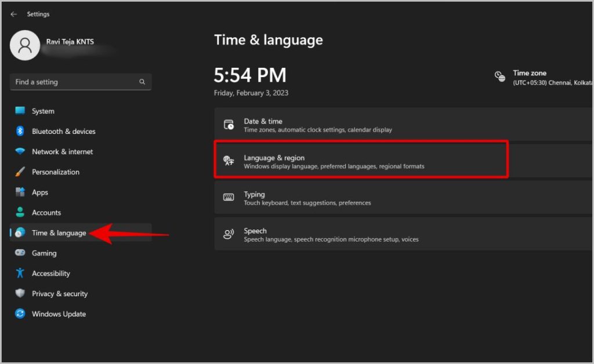
Task: Click the Language & region translate icon
Action: point(229,161)
